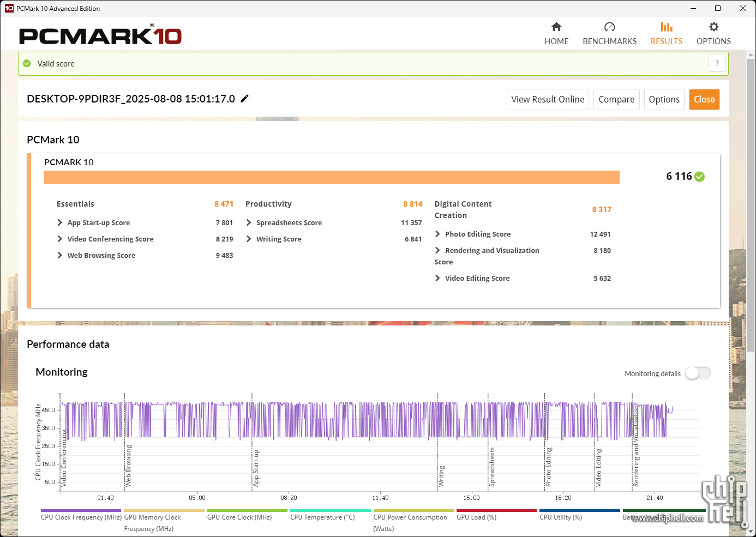Image resolution: width=756 pixels, height=537 pixels.
Task: Click scrollbar down arrow
Action: (x=751, y=532)
